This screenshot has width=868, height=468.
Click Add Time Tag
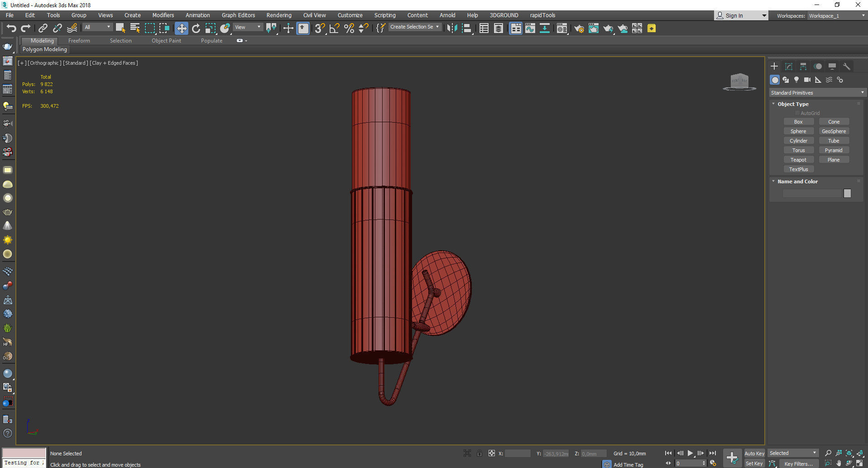(628, 464)
